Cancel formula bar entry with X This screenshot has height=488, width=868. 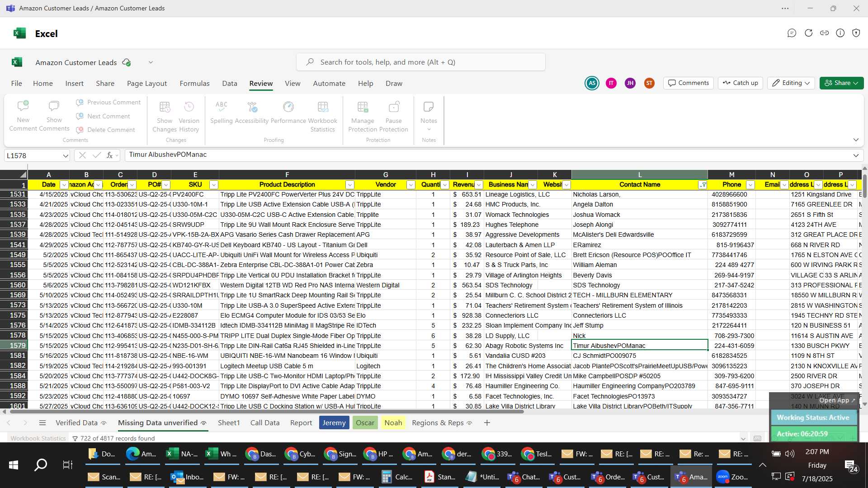pyautogui.click(x=82, y=155)
